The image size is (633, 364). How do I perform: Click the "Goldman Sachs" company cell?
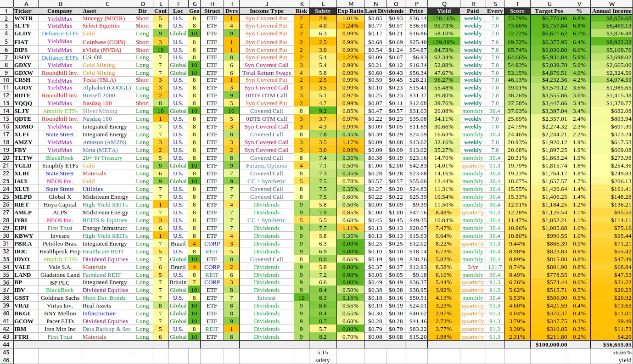(x=60, y=298)
